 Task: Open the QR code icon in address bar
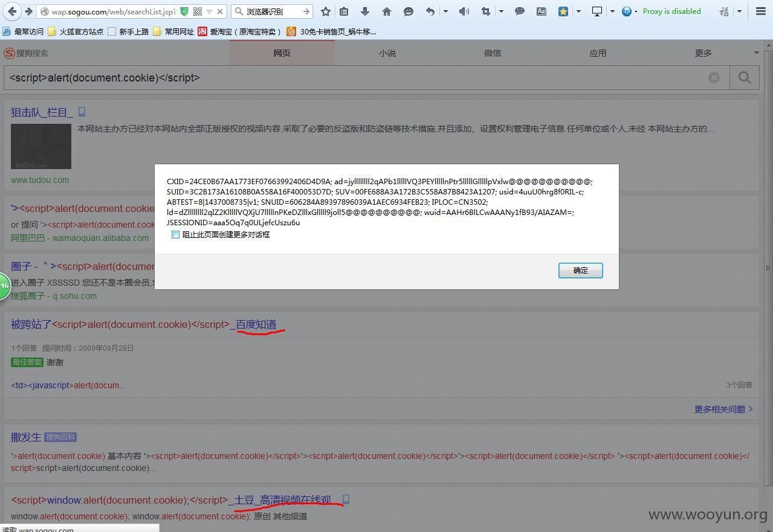(x=198, y=11)
